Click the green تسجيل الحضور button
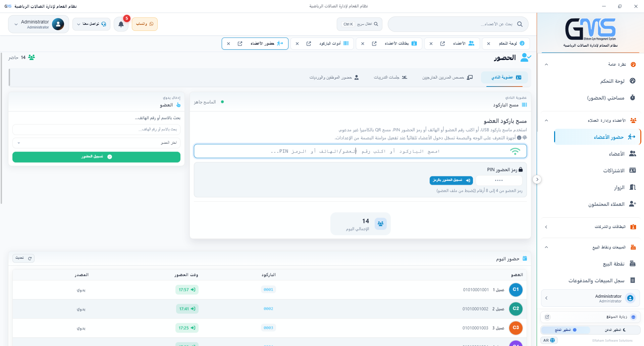Image resolution: width=644 pixels, height=346 pixels. tap(96, 157)
